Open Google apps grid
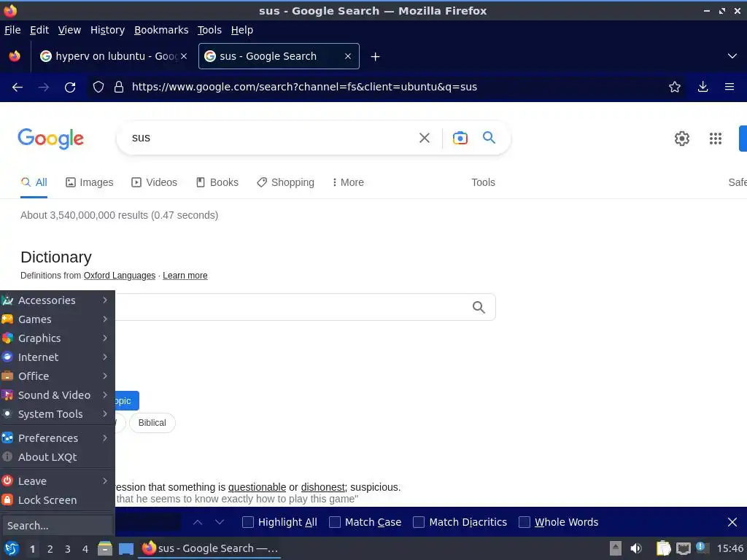 coord(715,139)
